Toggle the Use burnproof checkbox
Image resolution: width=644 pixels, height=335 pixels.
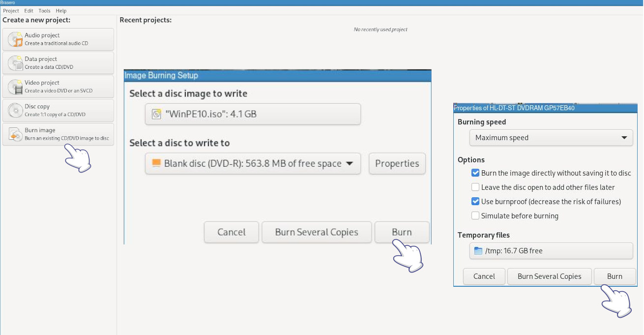click(x=475, y=202)
